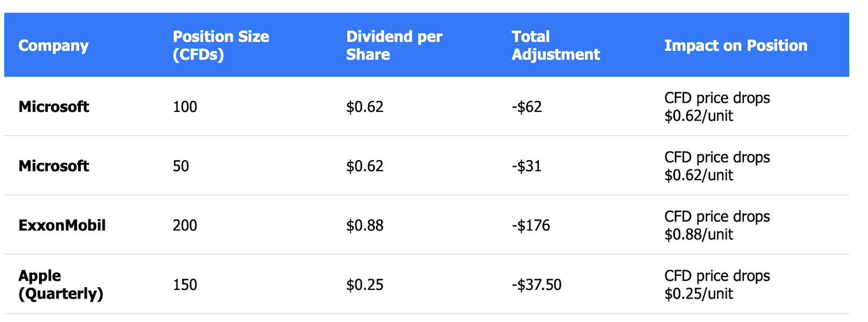Click the position size 150 value
Image resolution: width=868 pixels, height=322 pixels.
click(185, 285)
